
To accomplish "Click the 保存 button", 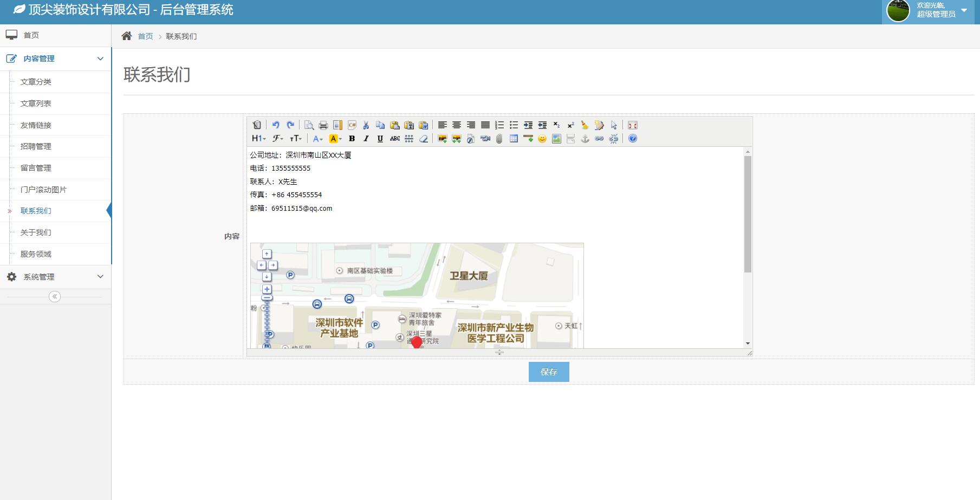I will tap(549, 372).
